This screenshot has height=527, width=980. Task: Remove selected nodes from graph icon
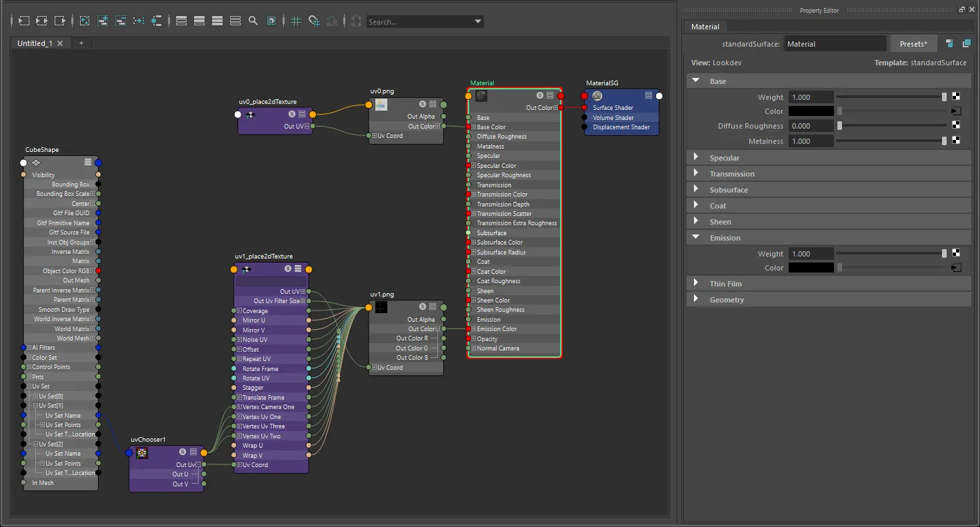(x=121, y=21)
